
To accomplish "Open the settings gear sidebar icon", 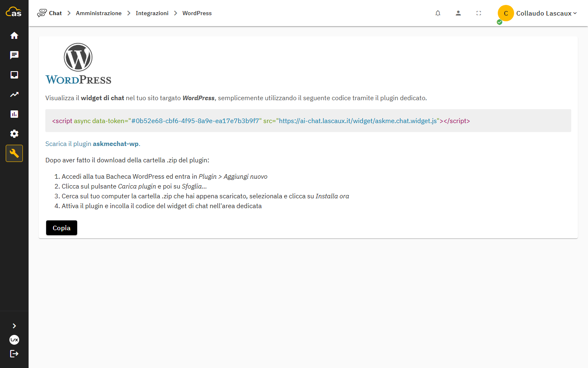I will coord(14,134).
